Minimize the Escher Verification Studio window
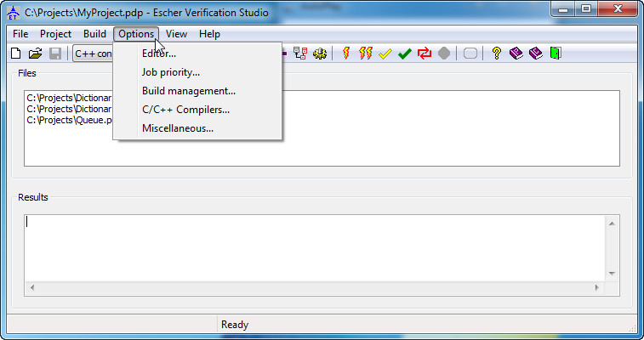Image resolution: width=644 pixels, height=340 pixels. point(562,9)
